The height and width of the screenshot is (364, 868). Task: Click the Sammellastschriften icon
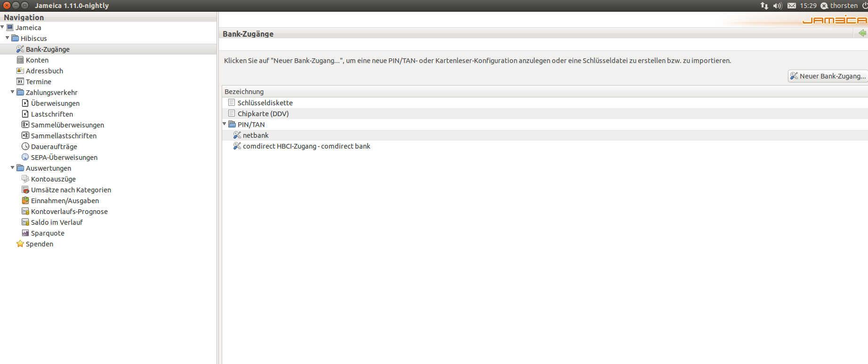[25, 135]
